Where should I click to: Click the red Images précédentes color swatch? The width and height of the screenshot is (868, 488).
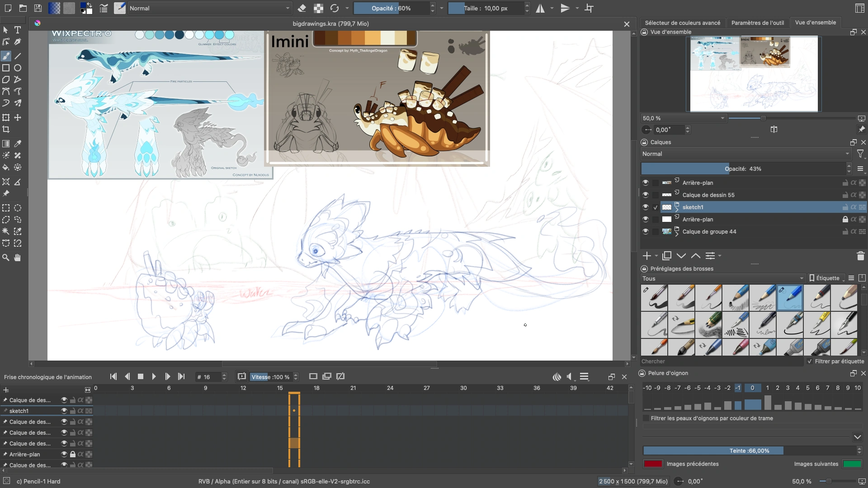coord(652,464)
